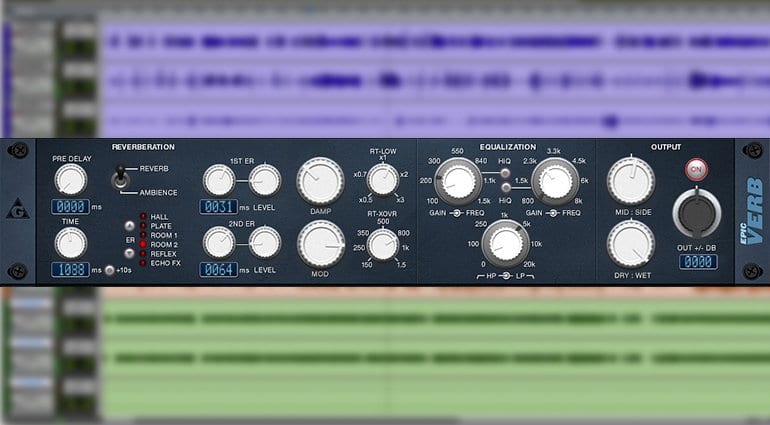Click the TIME knob
770x425 pixels.
pos(71,243)
